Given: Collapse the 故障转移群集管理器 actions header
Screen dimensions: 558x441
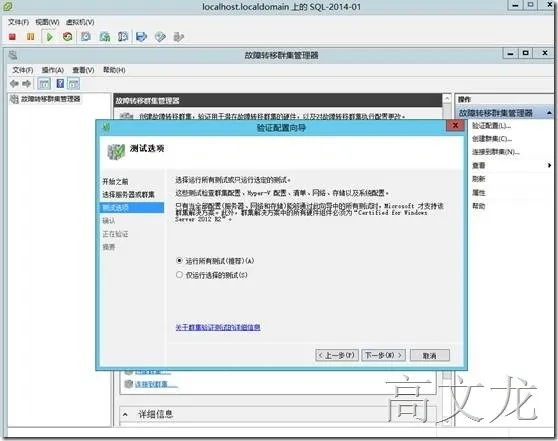Looking at the screenshot, I should (549, 113).
